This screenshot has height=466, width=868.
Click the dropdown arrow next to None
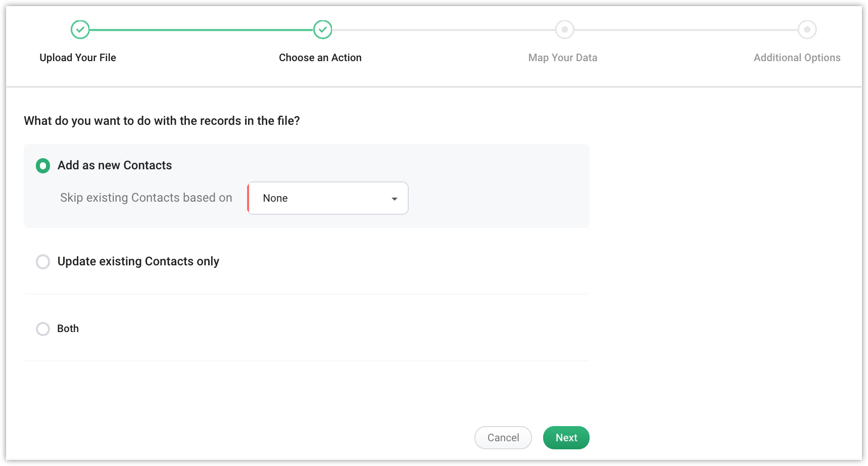[x=395, y=199]
